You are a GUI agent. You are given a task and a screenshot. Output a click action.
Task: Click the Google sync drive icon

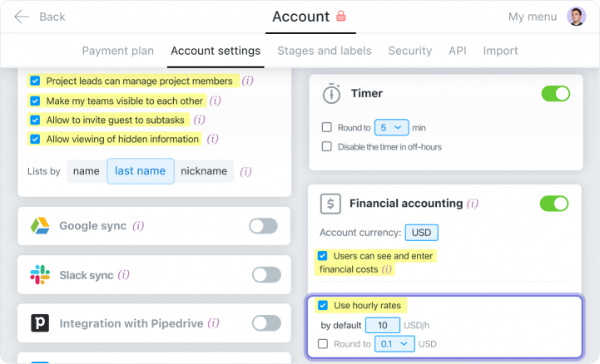[x=40, y=225]
